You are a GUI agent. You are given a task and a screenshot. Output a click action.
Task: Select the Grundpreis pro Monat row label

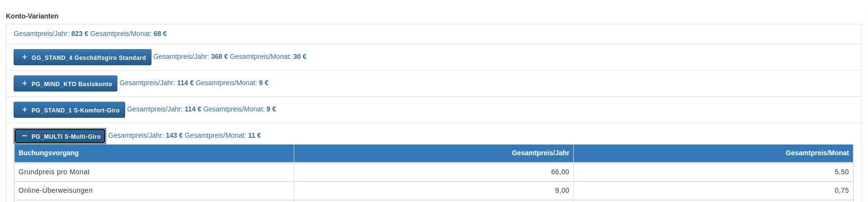54,172
